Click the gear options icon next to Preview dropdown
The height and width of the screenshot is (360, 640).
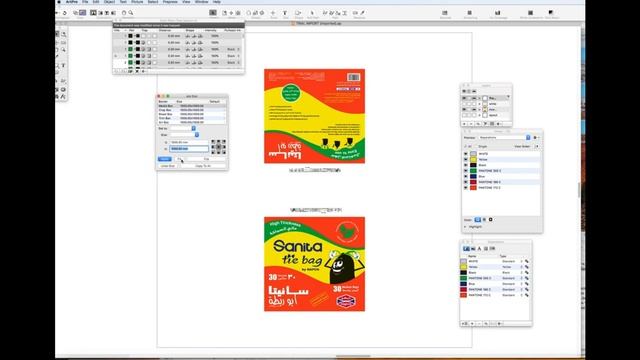536,138
